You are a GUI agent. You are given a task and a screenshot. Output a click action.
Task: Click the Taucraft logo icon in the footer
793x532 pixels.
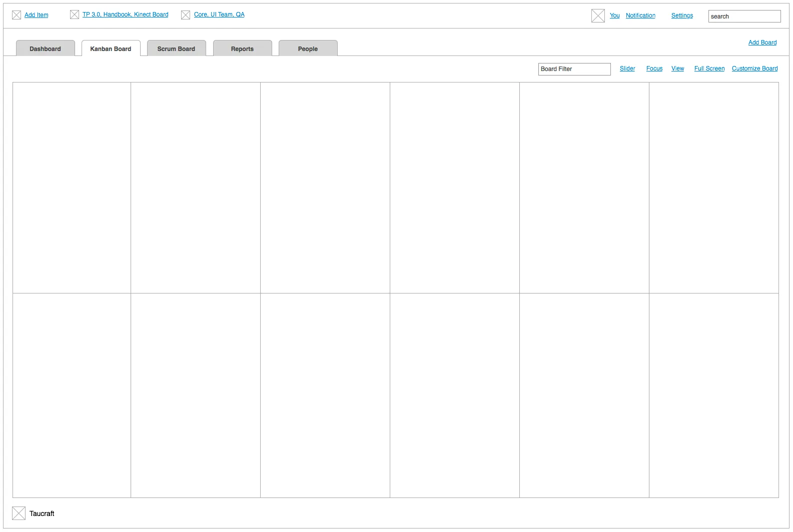tap(19, 513)
